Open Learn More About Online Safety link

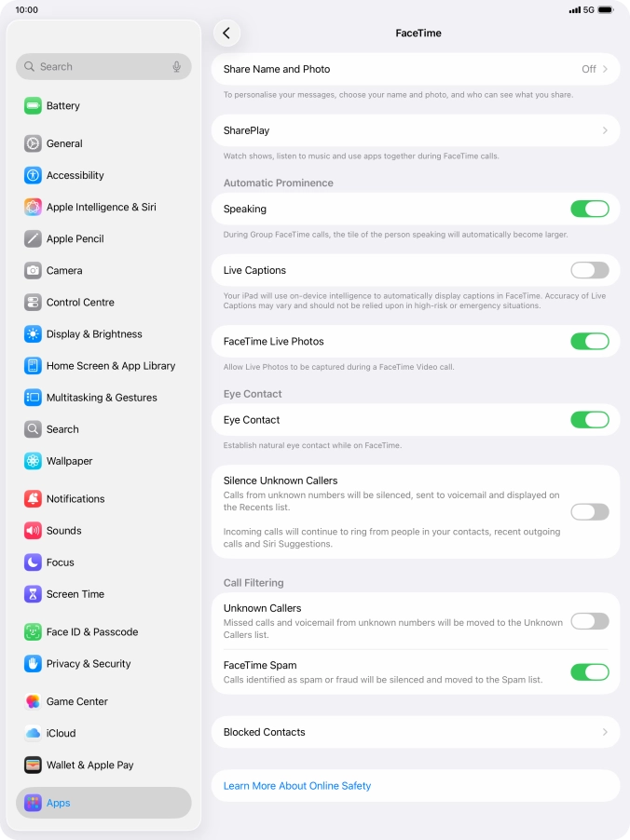[x=297, y=786]
